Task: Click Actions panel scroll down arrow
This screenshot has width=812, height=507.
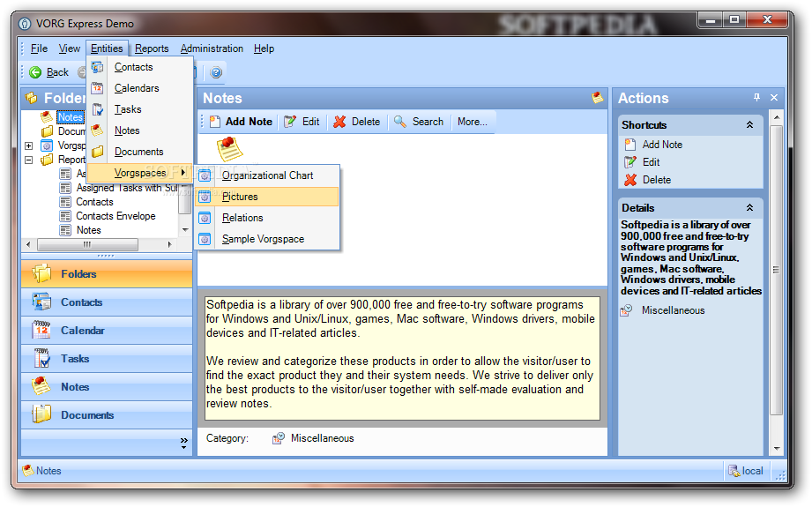Action: pyautogui.click(x=776, y=449)
